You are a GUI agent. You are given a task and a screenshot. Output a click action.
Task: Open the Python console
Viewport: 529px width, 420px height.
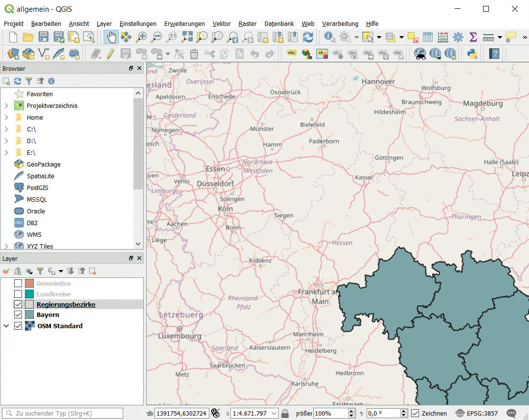[x=472, y=53]
